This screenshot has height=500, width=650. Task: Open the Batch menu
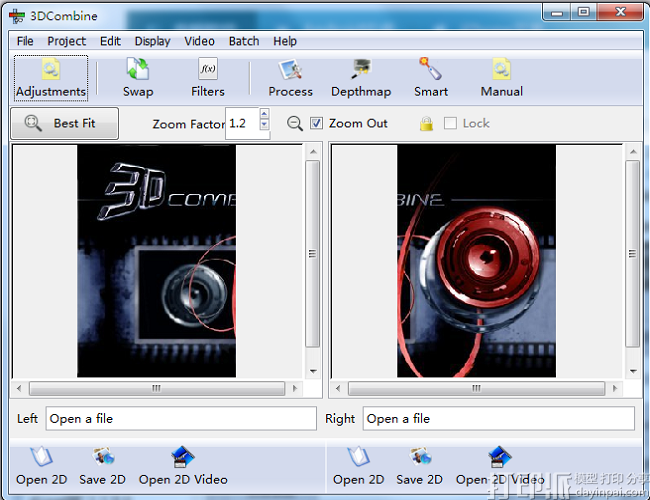(244, 41)
